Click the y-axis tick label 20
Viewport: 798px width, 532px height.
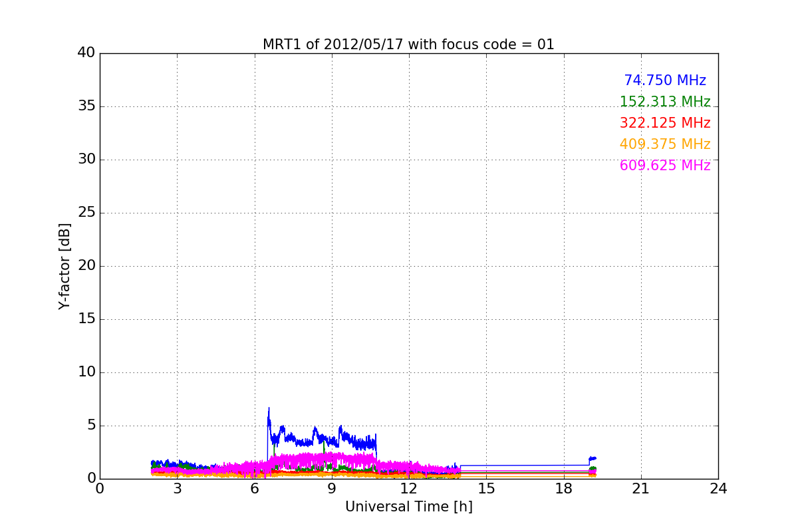pos(86,266)
